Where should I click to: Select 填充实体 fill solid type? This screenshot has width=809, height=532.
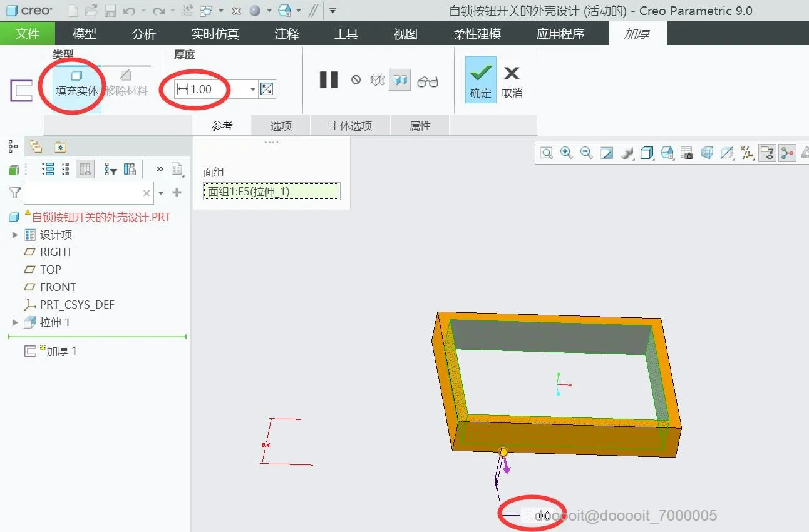pyautogui.click(x=76, y=83)
